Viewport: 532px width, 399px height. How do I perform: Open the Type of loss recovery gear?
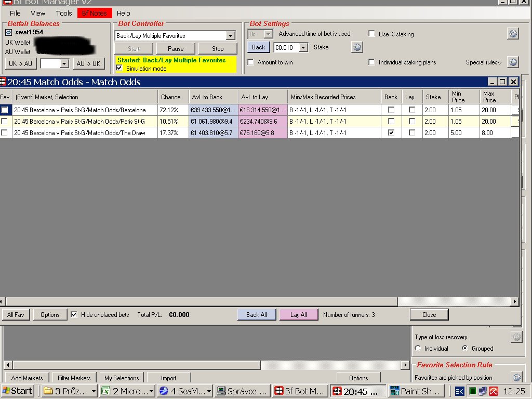point(516,337)
